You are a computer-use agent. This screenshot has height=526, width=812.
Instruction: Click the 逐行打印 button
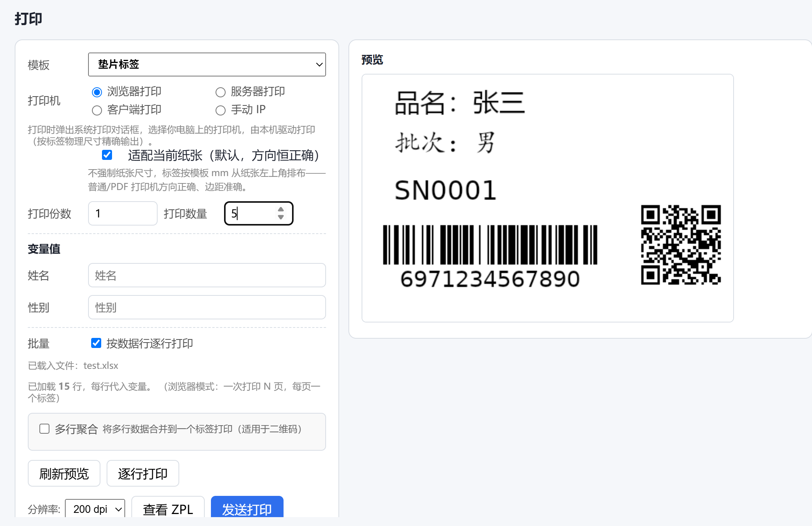pyautogui.click(x=143, y=473)
